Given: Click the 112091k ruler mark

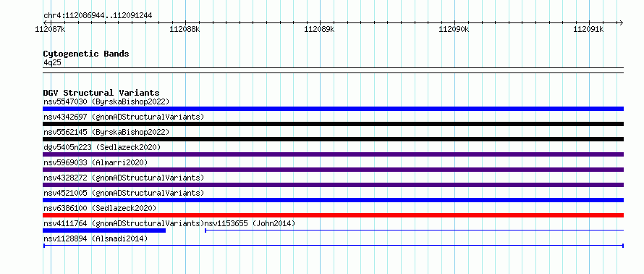Looking at the screenshot, I should [x=589, y=29].
